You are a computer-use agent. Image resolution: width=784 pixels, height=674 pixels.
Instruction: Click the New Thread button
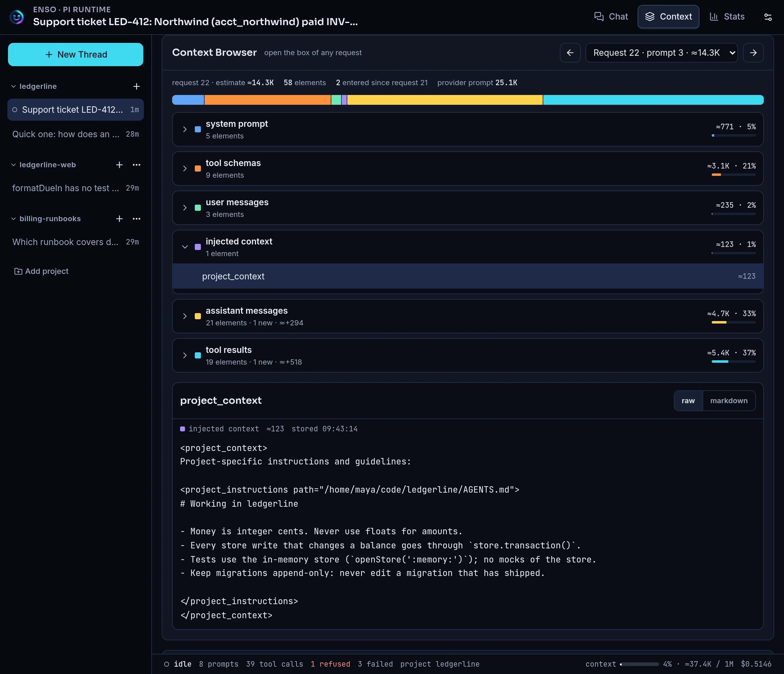tap(76, 55)
